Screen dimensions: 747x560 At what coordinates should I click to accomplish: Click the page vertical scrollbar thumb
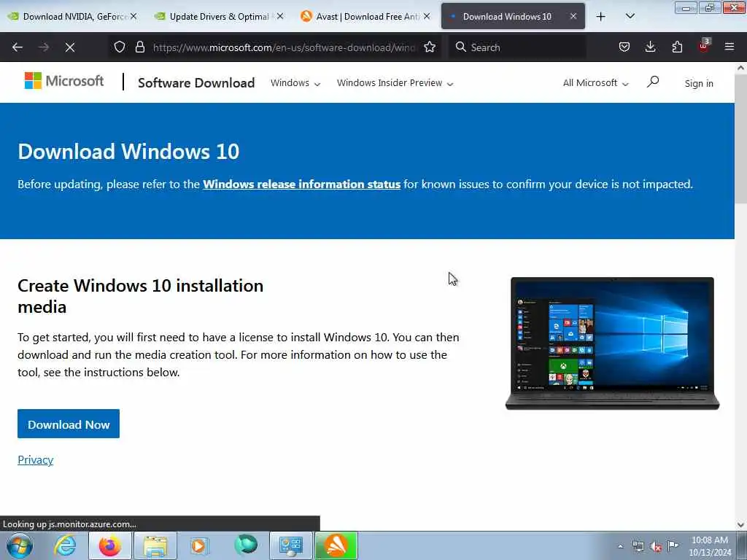pyautogui.click(x=740, y=138)
